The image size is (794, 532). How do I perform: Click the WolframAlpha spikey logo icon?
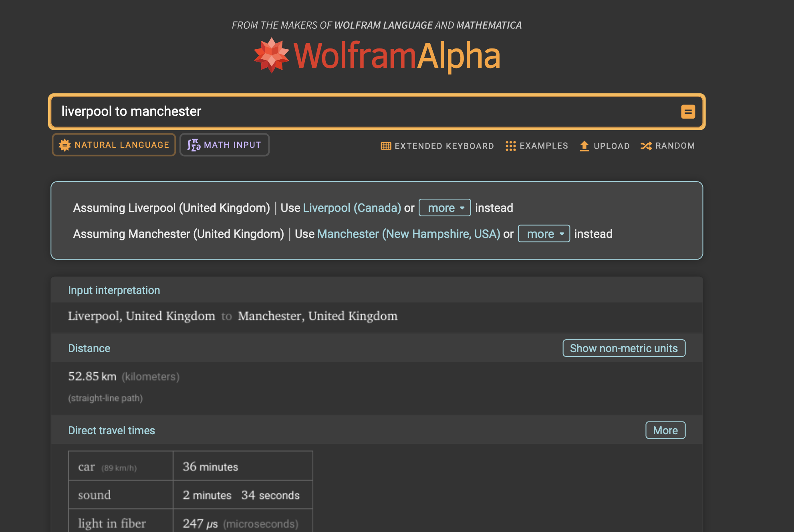click(271, 55)
